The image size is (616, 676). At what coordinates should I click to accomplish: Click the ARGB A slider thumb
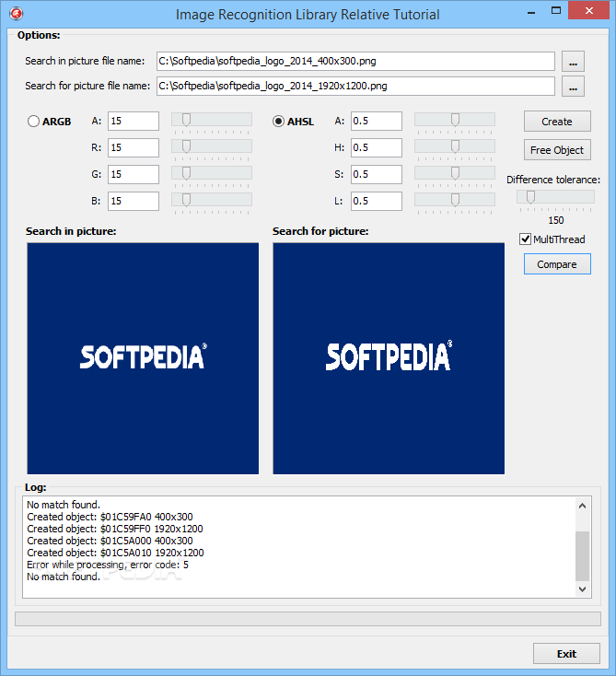tap(186, 120)
